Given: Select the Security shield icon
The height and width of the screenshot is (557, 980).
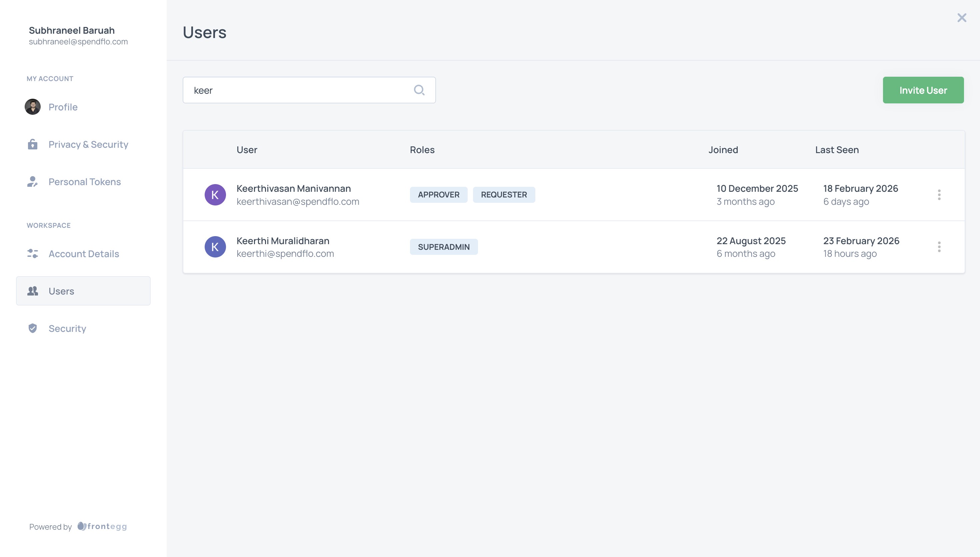Looking at the screenshot, I should (x=32, y=328).
